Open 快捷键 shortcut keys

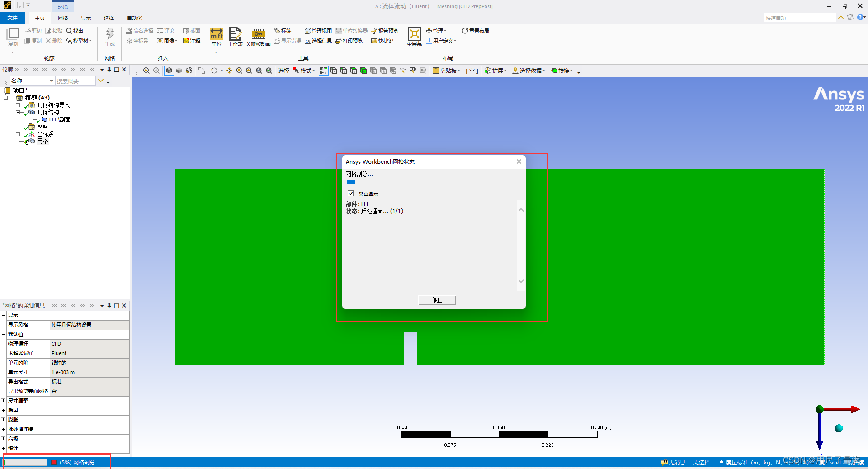coord(382,41)
